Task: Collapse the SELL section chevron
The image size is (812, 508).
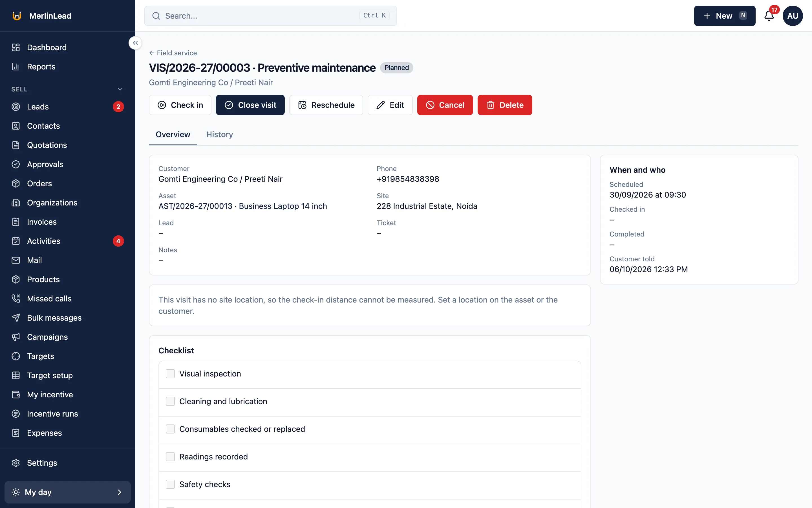Action: pyautogui.click(x=120, y=89)
